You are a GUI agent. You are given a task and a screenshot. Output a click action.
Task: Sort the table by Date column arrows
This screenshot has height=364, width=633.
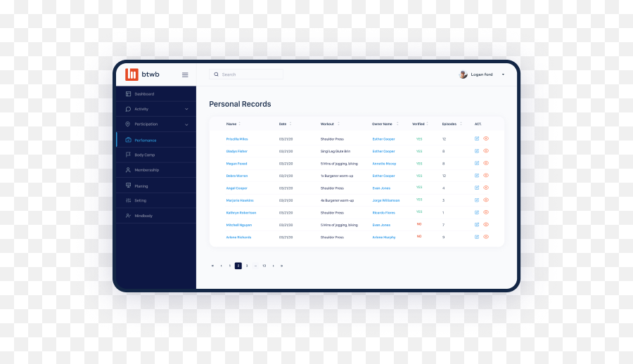tap(290, 124)
